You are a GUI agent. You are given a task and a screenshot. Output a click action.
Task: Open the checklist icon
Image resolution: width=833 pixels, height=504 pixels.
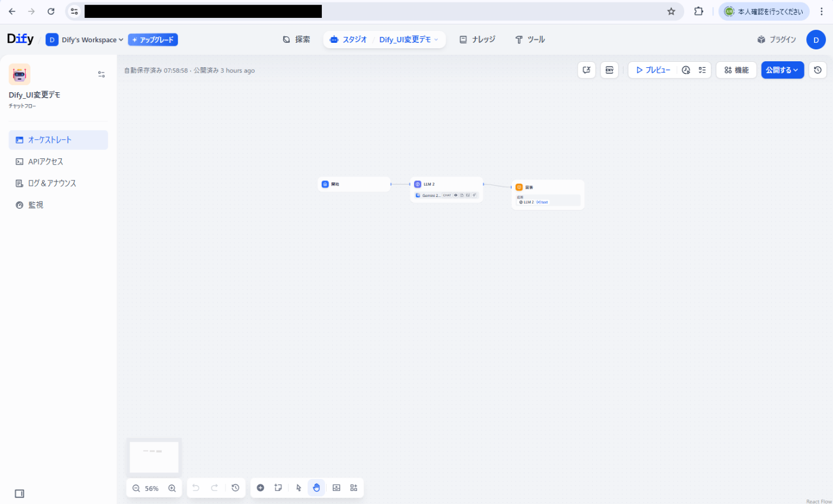[x=702, y=70]
